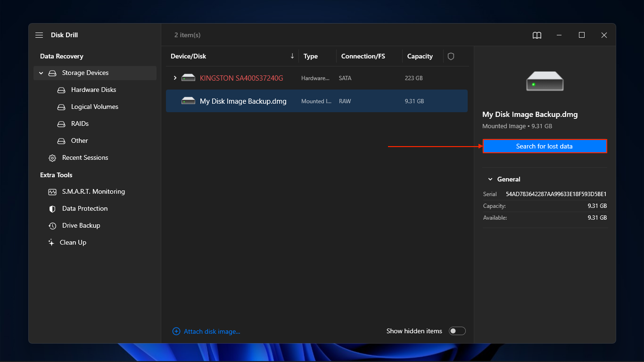
Task: Collapse the Storage Devices tree section
Action: [x=41, y=73]
